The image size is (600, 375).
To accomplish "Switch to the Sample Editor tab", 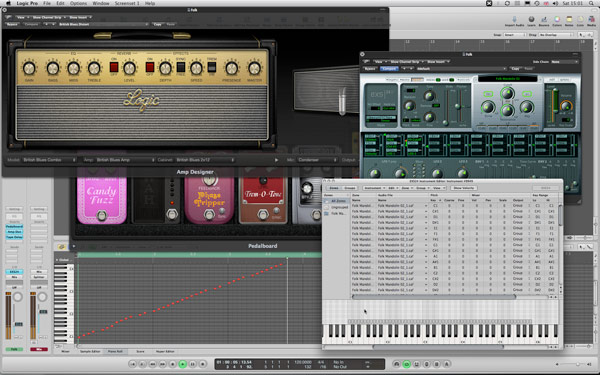I will coord(90,351).
